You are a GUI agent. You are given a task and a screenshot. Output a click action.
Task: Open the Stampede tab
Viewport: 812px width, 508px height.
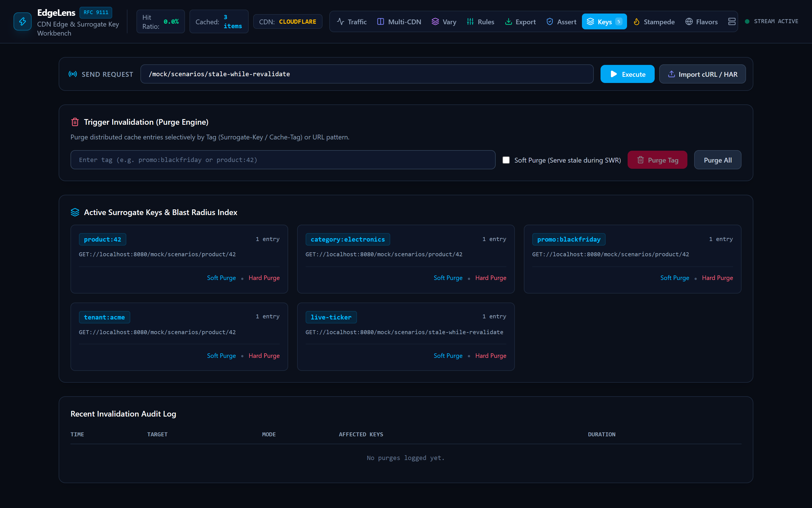(x=654, y=21)
